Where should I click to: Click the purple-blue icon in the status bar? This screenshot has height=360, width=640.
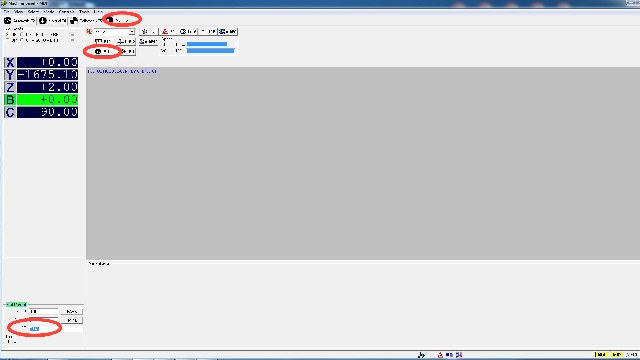pos(459,355)
